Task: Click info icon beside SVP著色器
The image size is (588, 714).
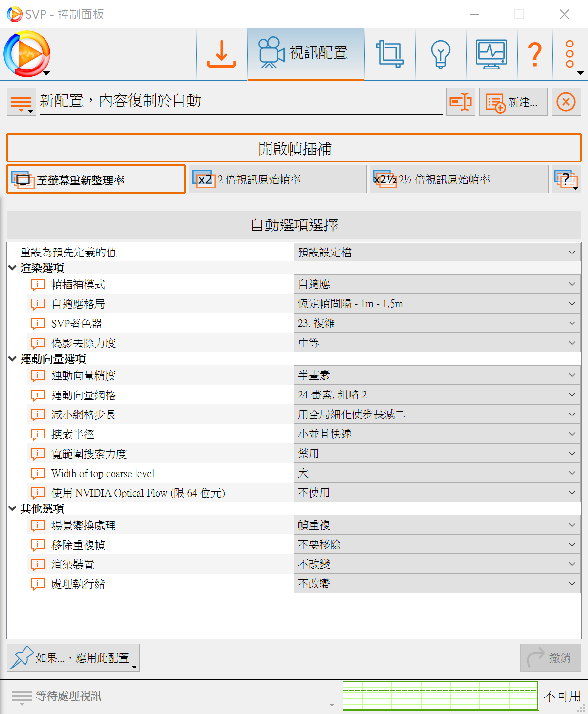Action: [x=38, y=323]
